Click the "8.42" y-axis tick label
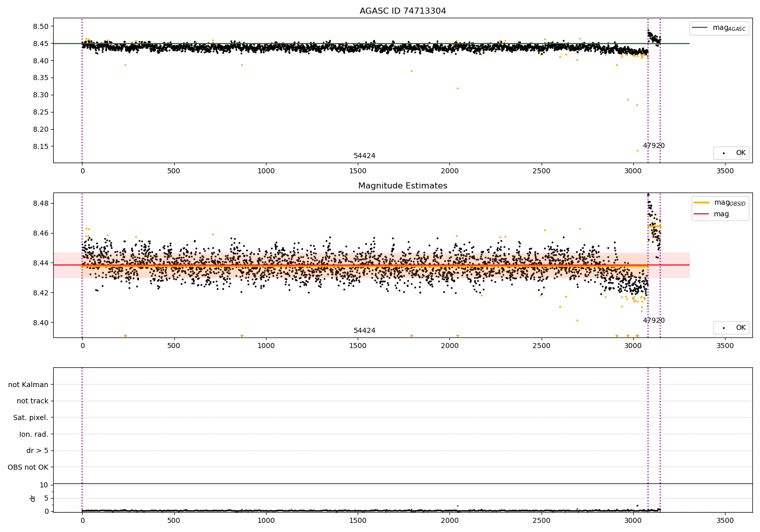 click(x=41, y=293)
